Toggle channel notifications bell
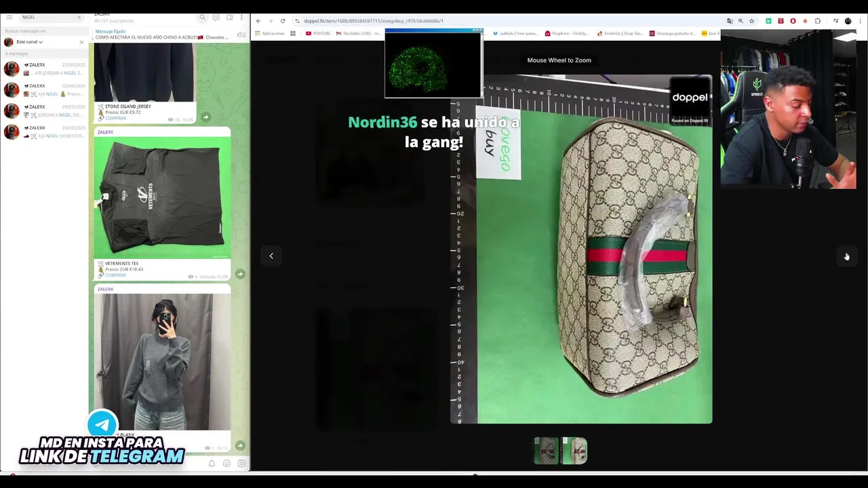 coord(212,464)
